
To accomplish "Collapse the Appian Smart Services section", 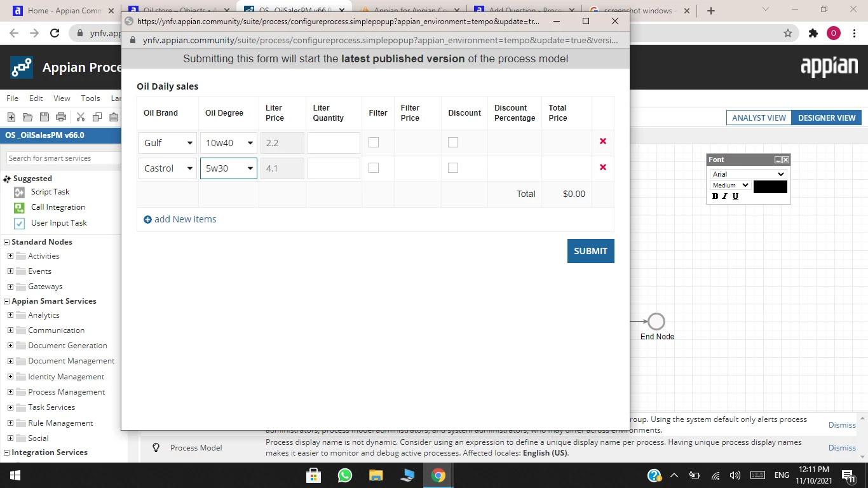I will (x=7, y=301).
